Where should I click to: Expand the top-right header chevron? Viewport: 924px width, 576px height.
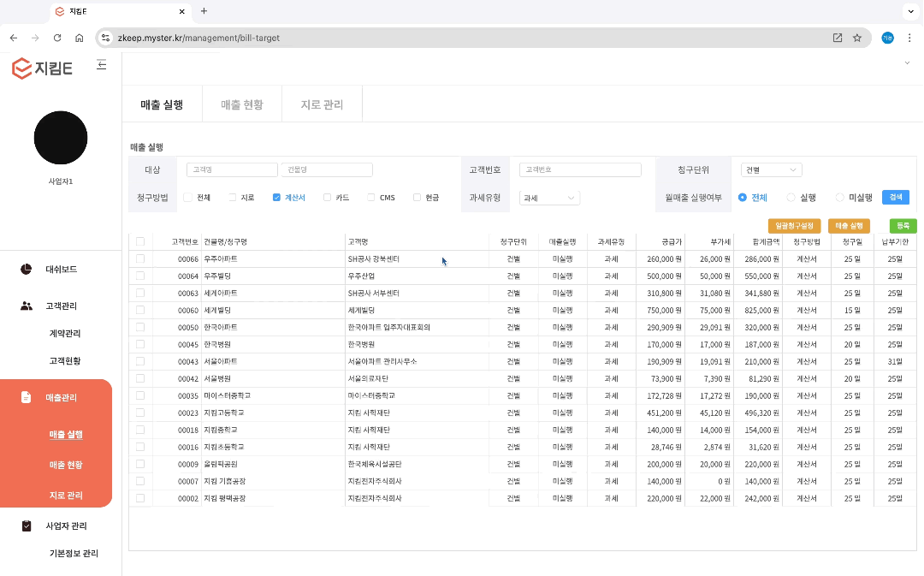click(x=907, y=63)
